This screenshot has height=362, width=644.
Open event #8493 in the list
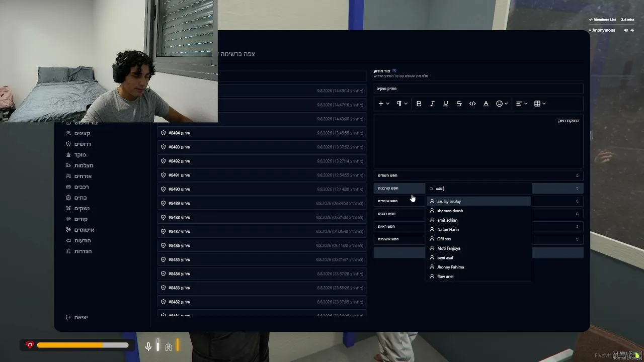coord(262,147)
